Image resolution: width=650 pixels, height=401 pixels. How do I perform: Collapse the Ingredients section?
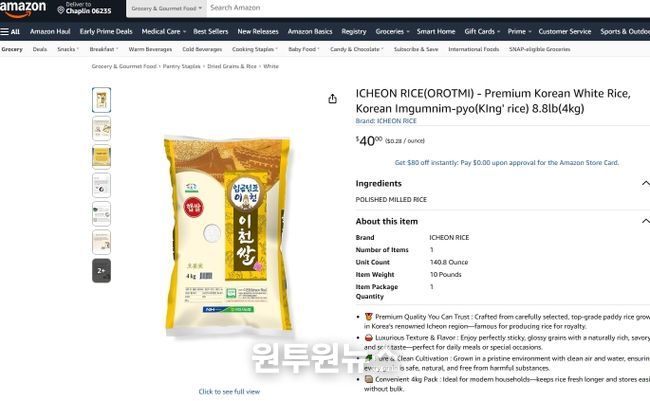[x=645, y=183]
